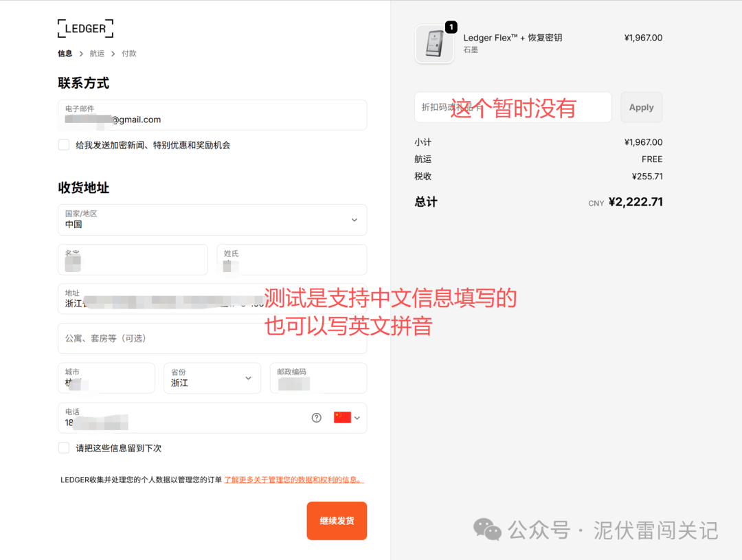Enable the newsletter checkbox 给我发送加密新闻

click(63, 144)
